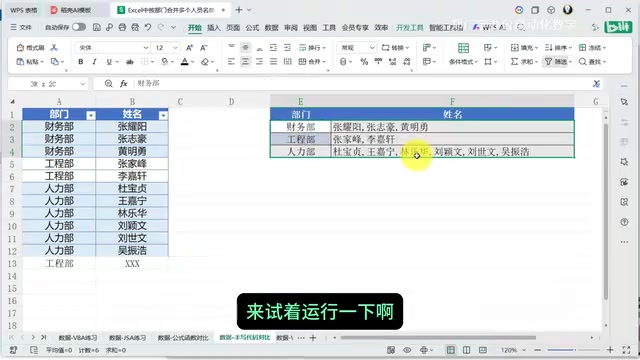Click the eye reading mode icon

pos(407,350)
